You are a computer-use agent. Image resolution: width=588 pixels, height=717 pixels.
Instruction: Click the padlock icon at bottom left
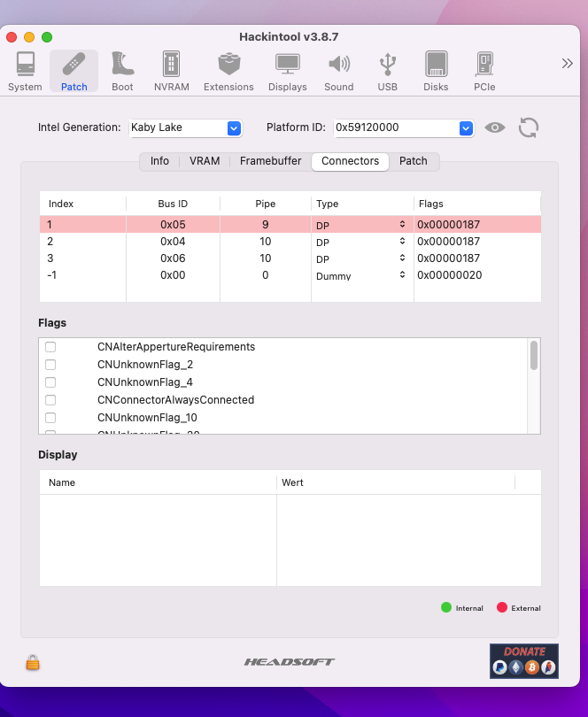[33, 662]
